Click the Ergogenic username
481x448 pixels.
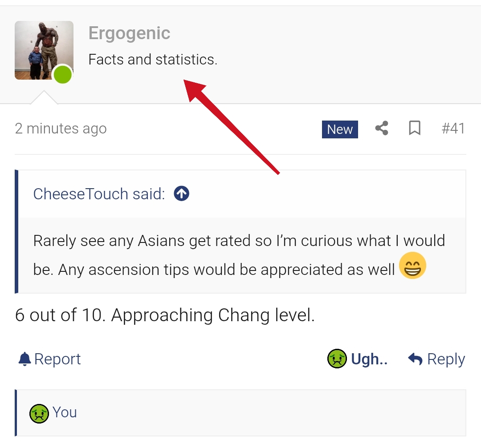click(x=129, y=33)
